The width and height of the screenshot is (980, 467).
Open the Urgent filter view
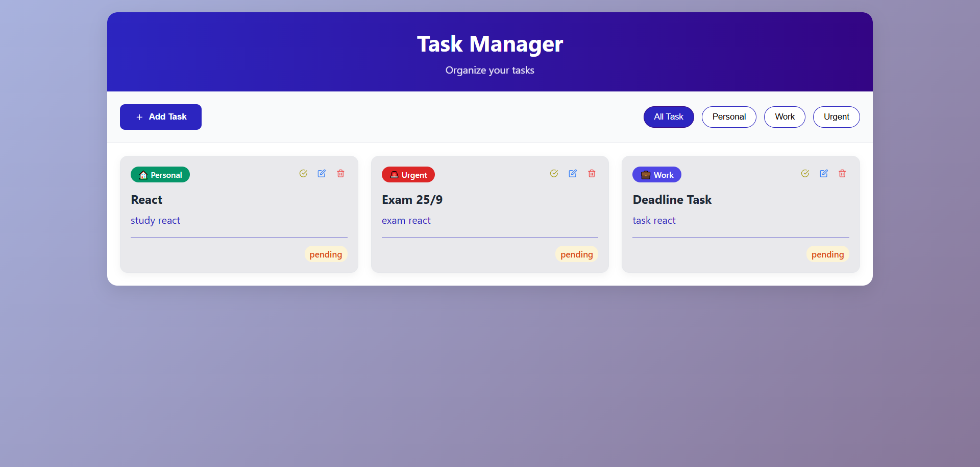click(x=836, y=116)
